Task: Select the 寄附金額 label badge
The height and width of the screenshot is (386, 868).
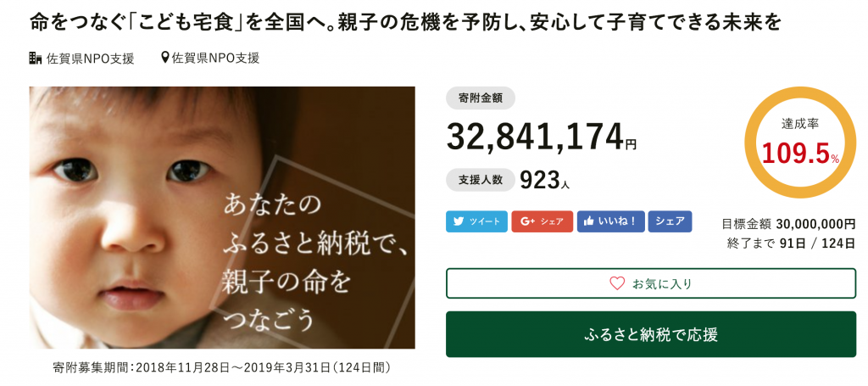Action: (480, 98)
